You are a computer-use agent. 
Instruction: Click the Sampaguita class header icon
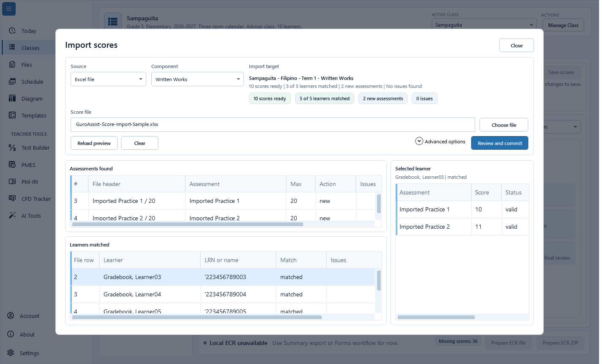(x=112, y=22)
